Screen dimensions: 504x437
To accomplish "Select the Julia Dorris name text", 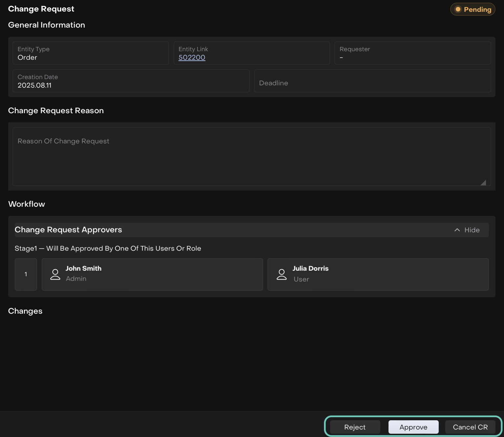I will click(x=310, y=268).
